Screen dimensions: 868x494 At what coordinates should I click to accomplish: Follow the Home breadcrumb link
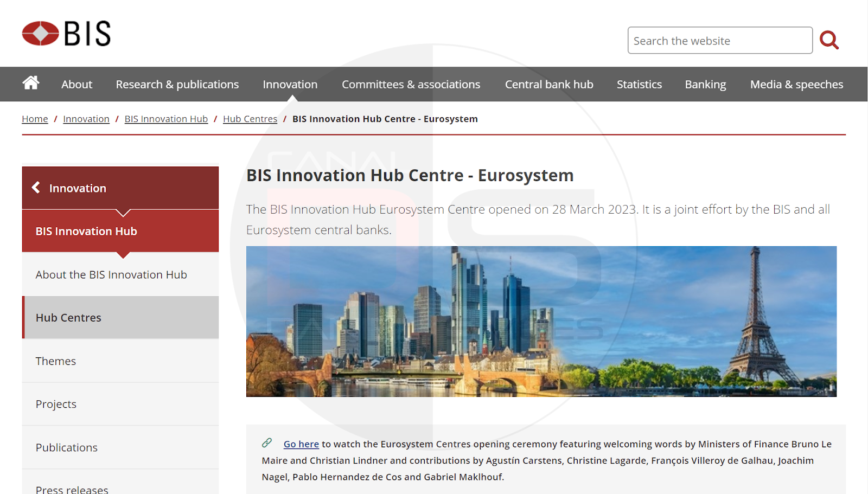tap(35, 119)
